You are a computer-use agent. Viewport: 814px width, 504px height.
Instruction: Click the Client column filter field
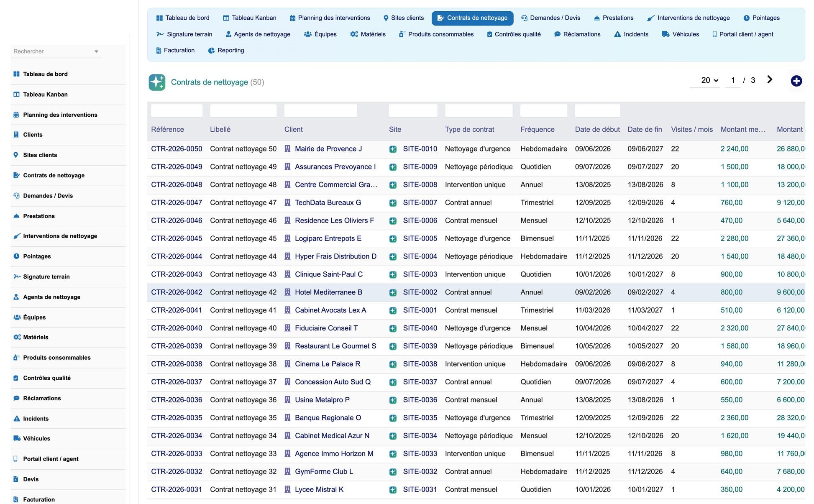pyautogui.click(x=320, y=111)
